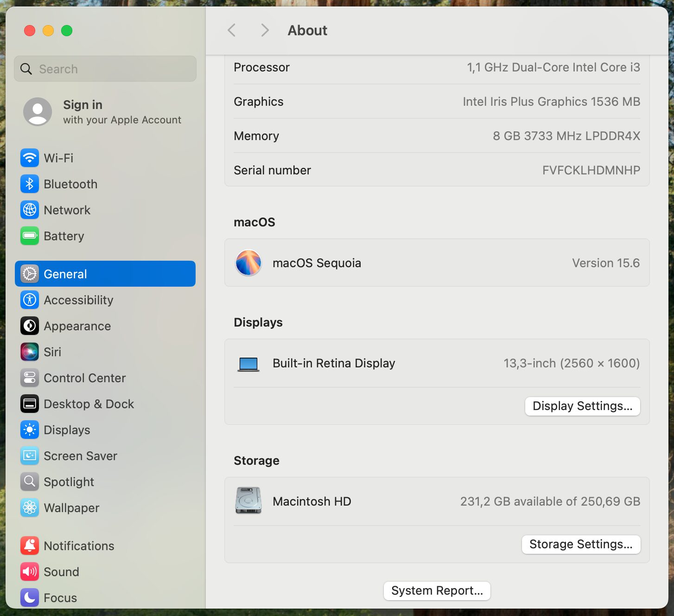Go back using the left chevron
Image resolution: width=674 pixels, height=616 pixels.
[232, 31]
